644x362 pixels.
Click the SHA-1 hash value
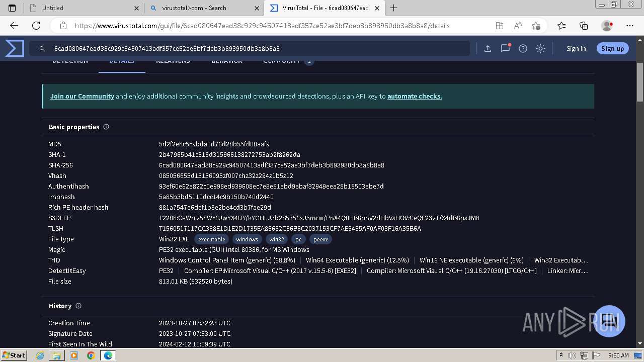click(229, 154)
